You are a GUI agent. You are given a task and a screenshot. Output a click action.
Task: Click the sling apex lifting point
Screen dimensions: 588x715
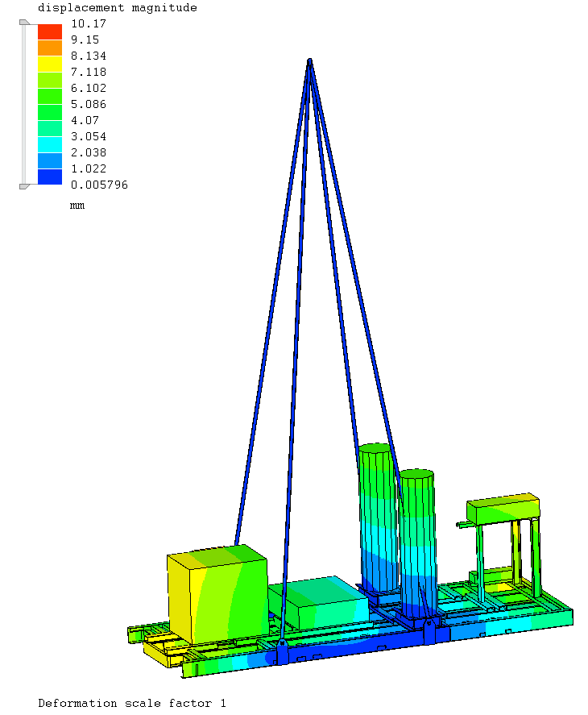pos(310,61)
